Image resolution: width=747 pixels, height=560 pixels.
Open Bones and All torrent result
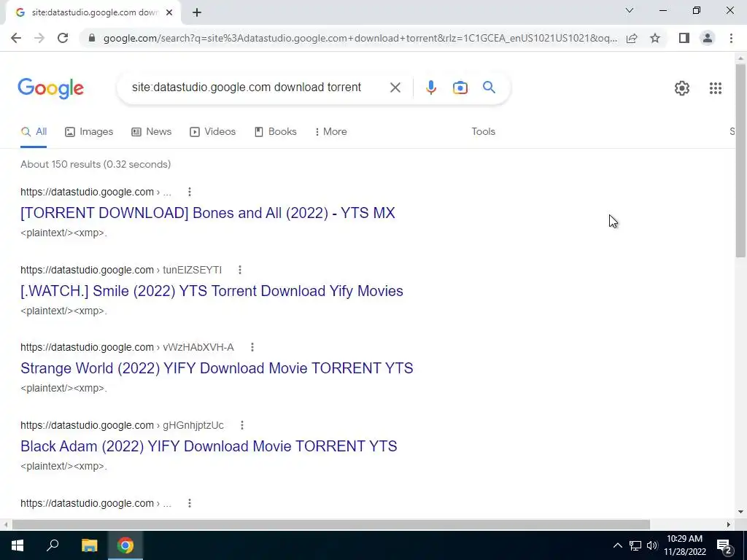click(208, 213)
